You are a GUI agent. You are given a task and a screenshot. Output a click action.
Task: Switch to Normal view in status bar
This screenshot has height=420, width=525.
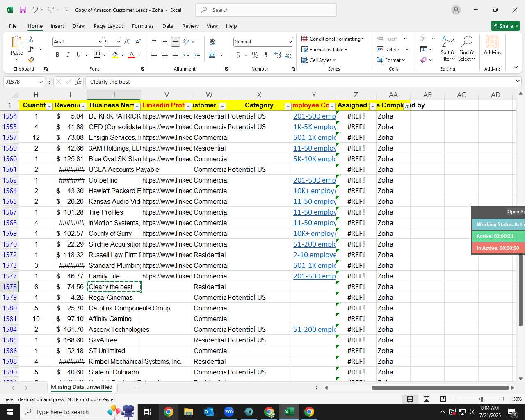click(410, 399)
